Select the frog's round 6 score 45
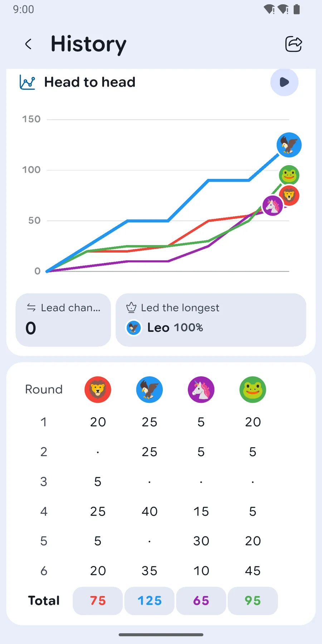The image size is (322, 644). click(253, 571)
